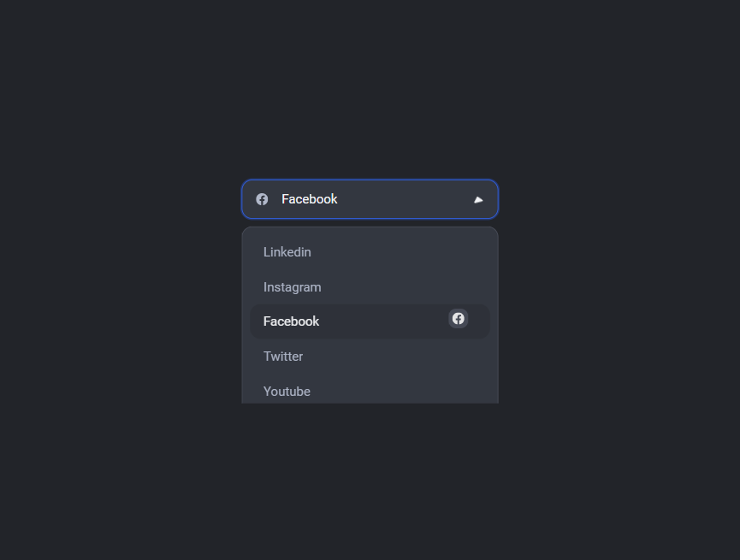Select the Instagram option
The width and height of the screenshot is (740, 560).
[370, 287]
